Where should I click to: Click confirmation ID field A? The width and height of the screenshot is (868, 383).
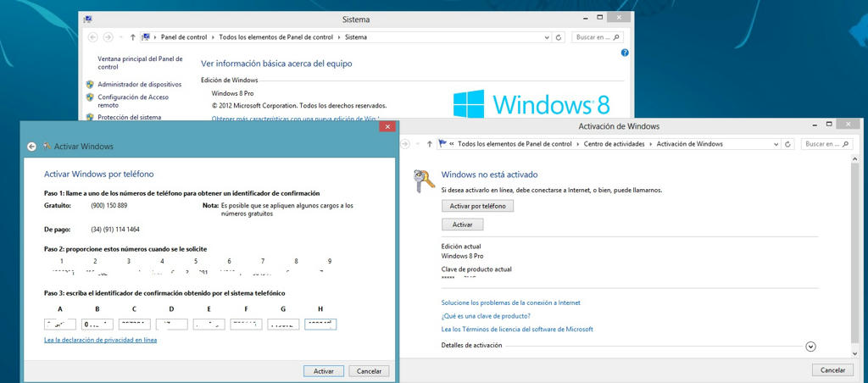[x=60, y=325]
